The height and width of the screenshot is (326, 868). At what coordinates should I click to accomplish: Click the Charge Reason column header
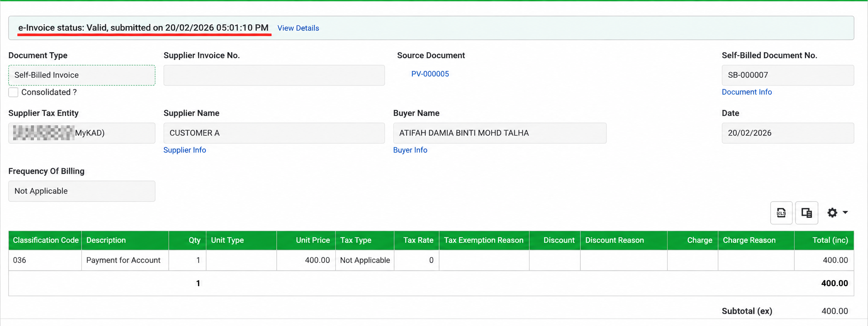(x=756, y=240)
